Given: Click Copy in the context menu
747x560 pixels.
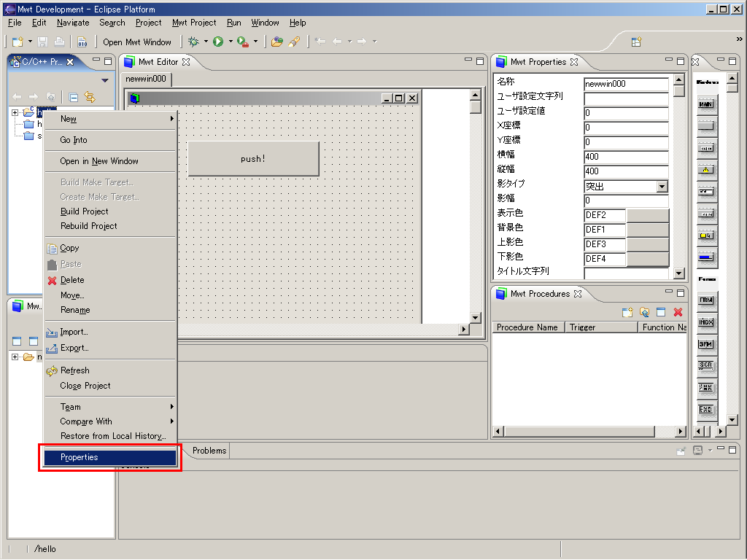Looking at the screenshot, I should point(110,248).
